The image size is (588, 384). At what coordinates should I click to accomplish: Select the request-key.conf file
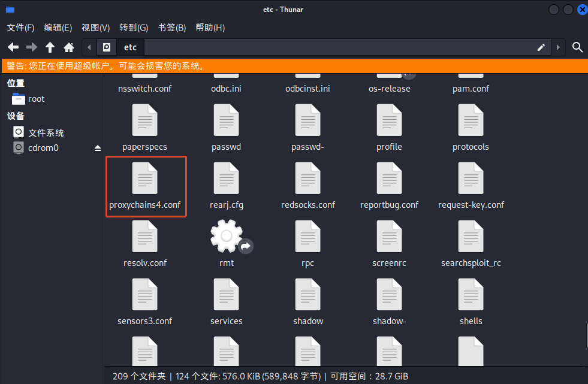(471, 186)
